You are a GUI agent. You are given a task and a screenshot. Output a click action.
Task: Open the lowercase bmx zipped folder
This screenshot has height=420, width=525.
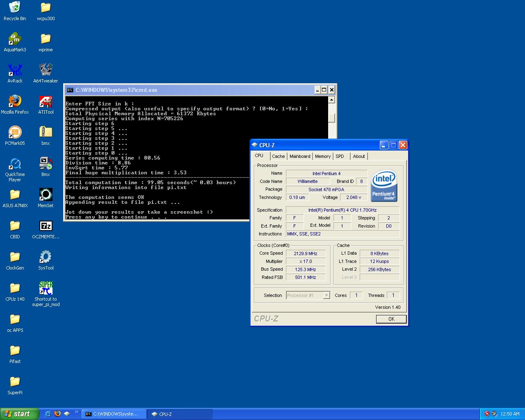(x=46, y=136)
